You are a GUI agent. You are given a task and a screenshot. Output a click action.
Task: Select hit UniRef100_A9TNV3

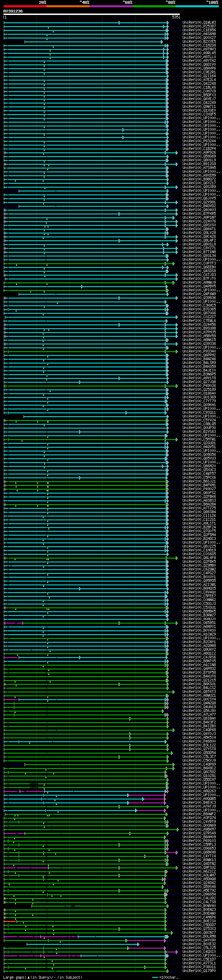[x=199, y=49]
